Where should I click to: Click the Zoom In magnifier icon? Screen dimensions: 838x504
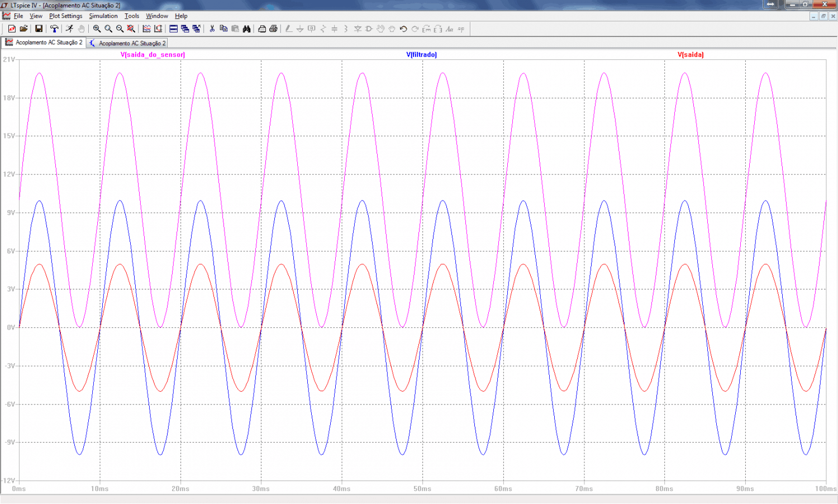pyautogui.click(x=97, y=28)
